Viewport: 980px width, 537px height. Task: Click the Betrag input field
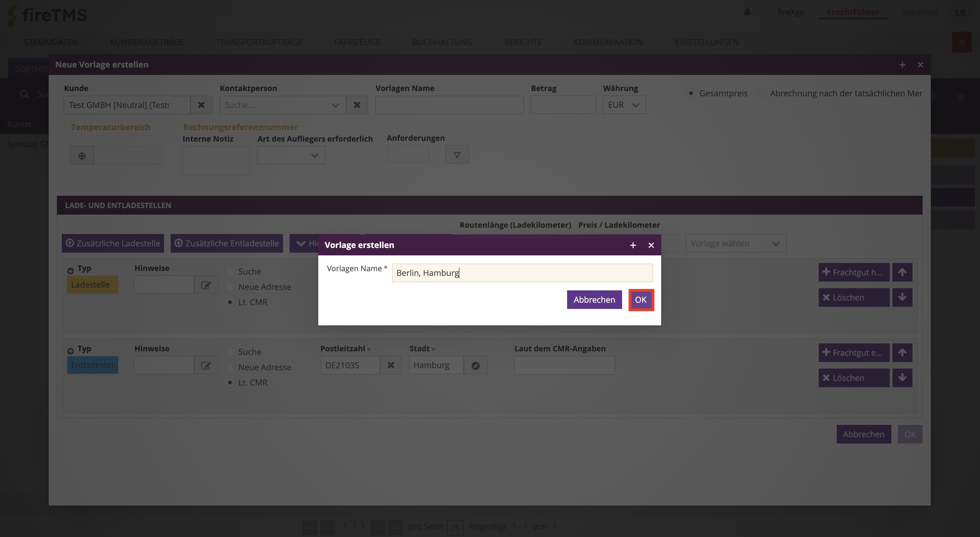(x=563, y=105)
